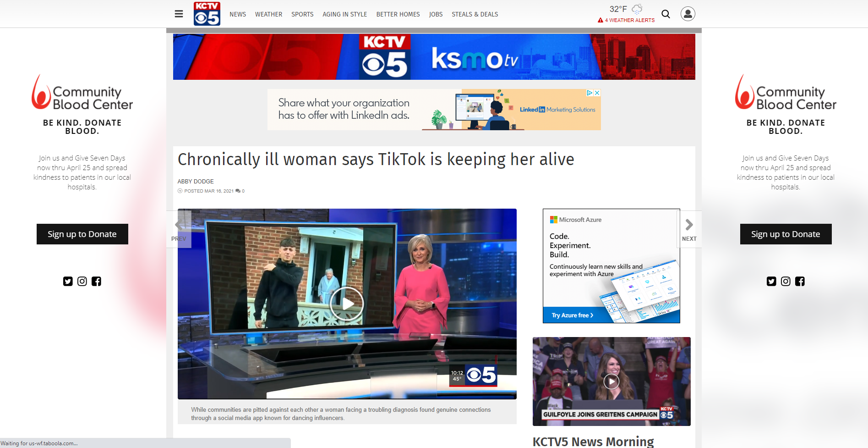The image size is (868, 448).
Task: Open the JOBS menu item
Action: pos(436,14)
